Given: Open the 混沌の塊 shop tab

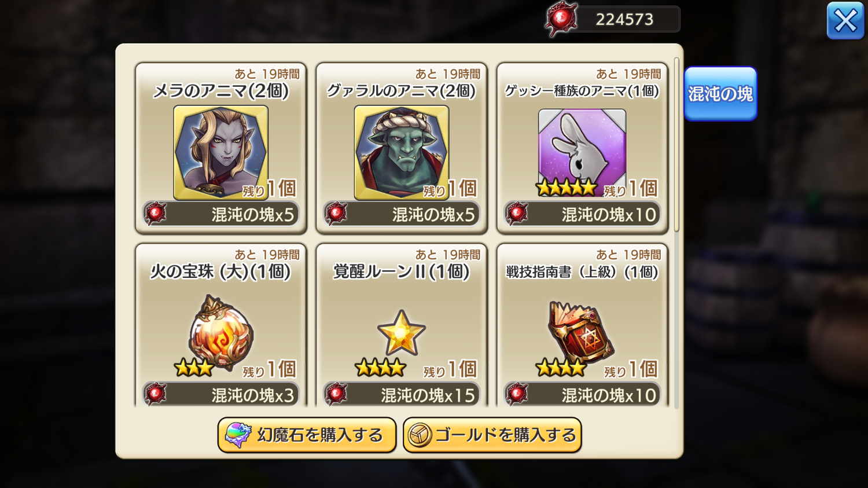Looking at the screenshot, I should (x=720, y=94).
